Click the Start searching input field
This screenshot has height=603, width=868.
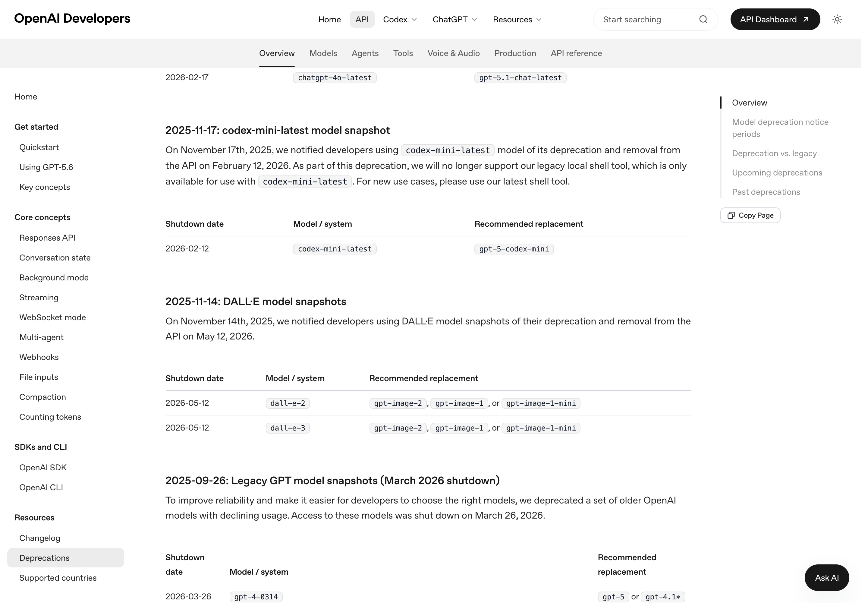pyautogui.click(x=655, y=19)
